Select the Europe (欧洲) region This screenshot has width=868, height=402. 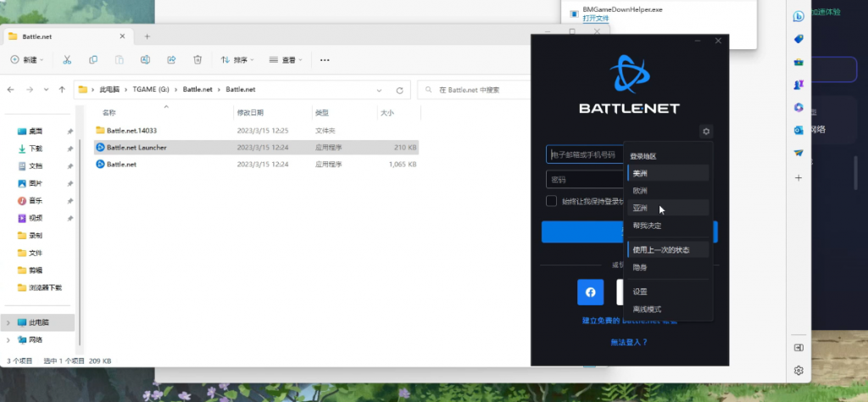coord(668,191)
